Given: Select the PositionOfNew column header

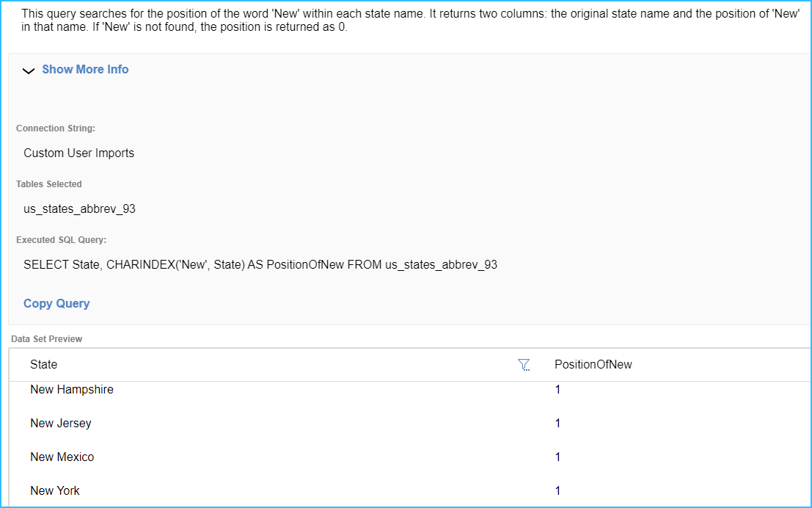Looking at the screenshot, I should 593,365.
